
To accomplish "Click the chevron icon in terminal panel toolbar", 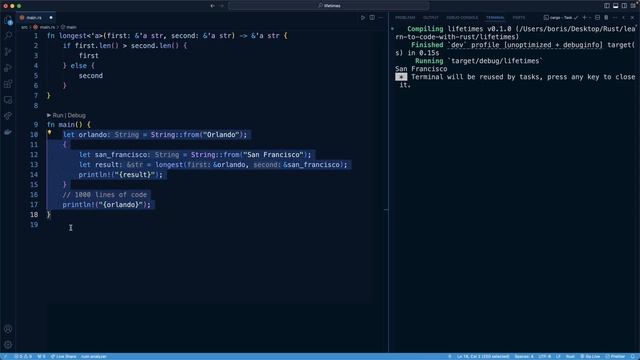I will pos(623,18).
